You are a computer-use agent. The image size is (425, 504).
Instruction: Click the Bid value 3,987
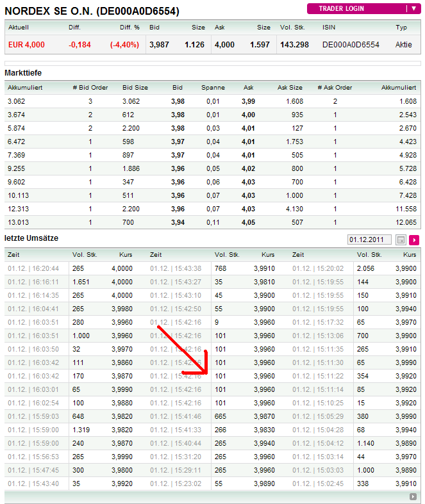(x=159, y=45)
